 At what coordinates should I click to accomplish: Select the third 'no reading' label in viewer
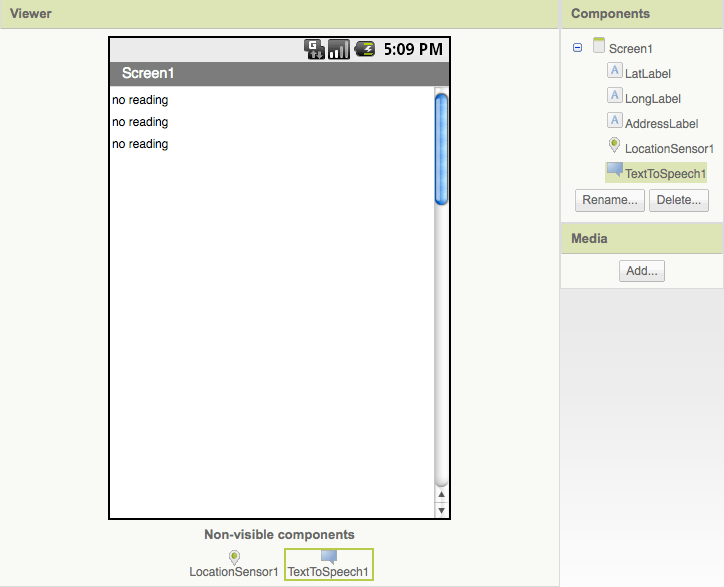[x=140, y=144]
